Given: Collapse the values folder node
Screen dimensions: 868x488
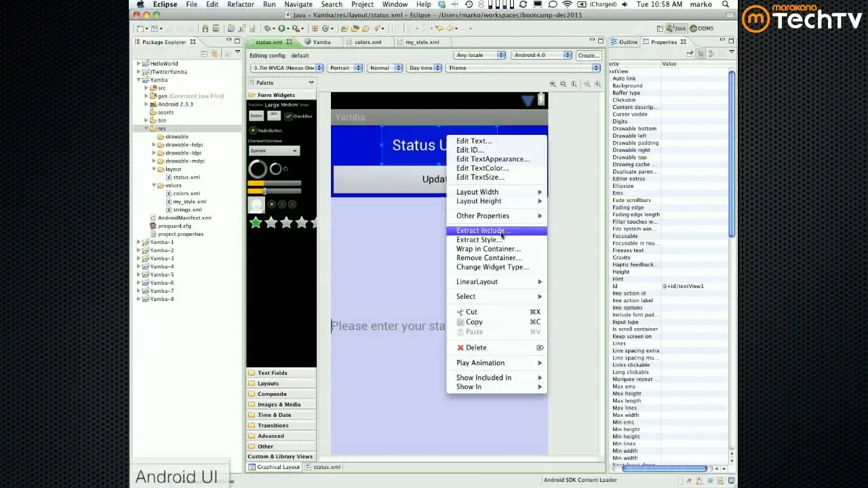Looking at the screenshot, I should 154,185.
